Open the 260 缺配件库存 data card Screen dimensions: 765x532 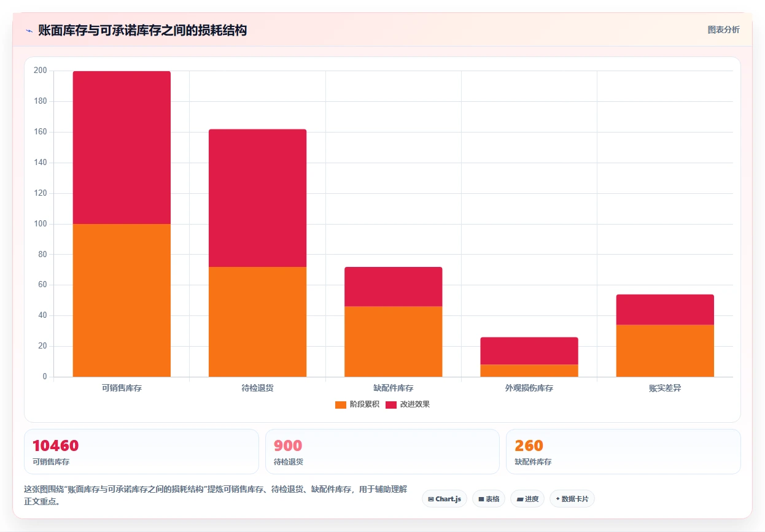tap(623, 452)
